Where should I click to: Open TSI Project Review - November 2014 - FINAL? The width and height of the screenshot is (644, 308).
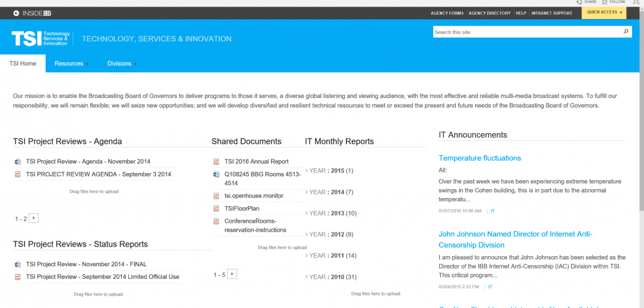tap(86, 264)
